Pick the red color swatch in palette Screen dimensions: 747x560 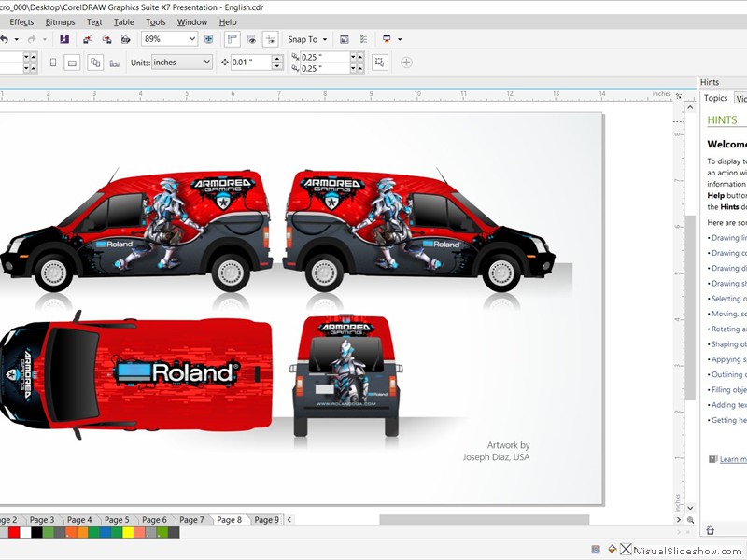tap(14, 532)
